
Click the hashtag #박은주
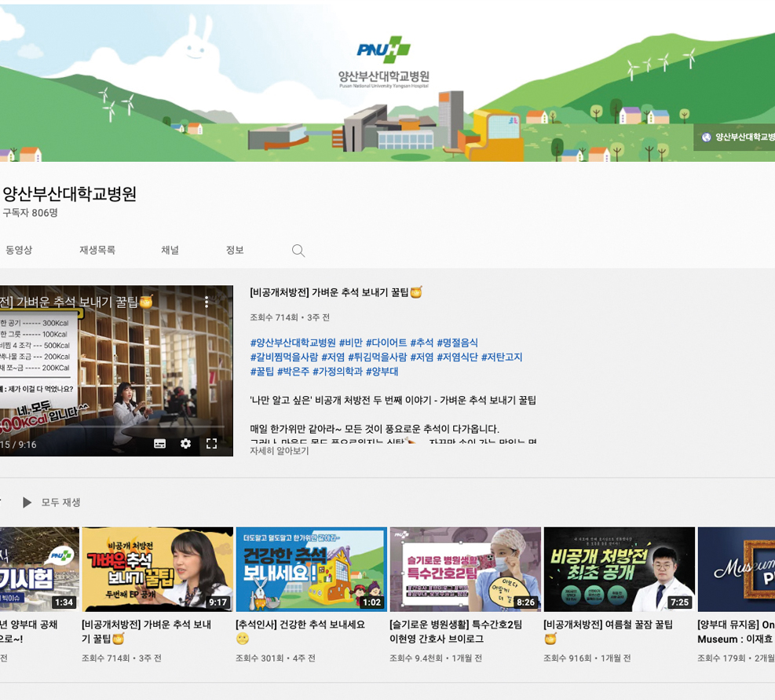(x=293, y=372)
